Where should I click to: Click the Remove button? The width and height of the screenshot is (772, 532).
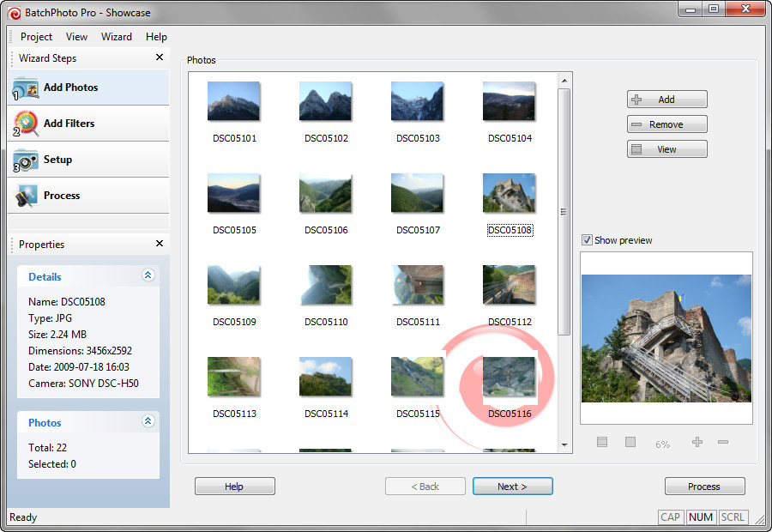pos(667,124)
